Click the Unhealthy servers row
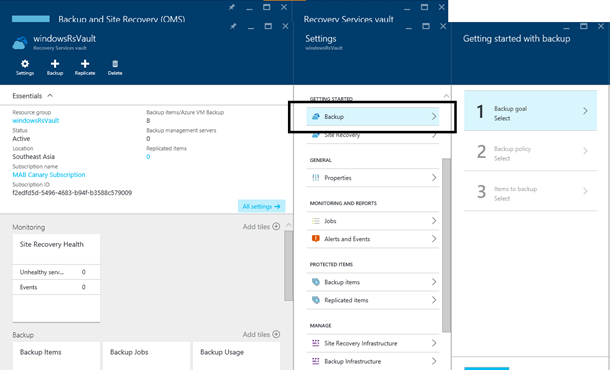610x370 pixels. (56, 272)
